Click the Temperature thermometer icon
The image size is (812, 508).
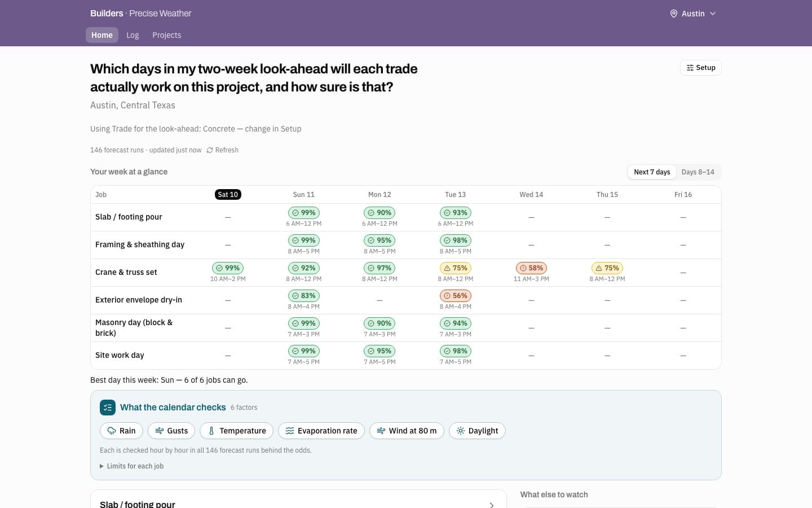211,431
